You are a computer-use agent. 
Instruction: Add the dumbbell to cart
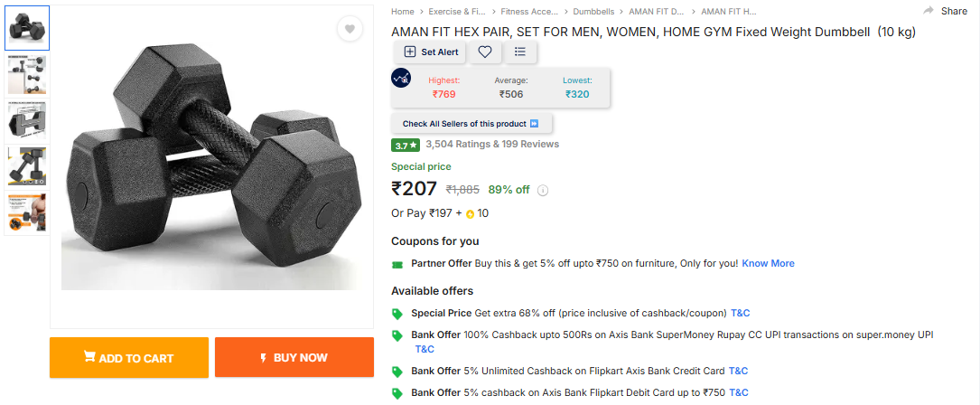(x=129, y=358)
